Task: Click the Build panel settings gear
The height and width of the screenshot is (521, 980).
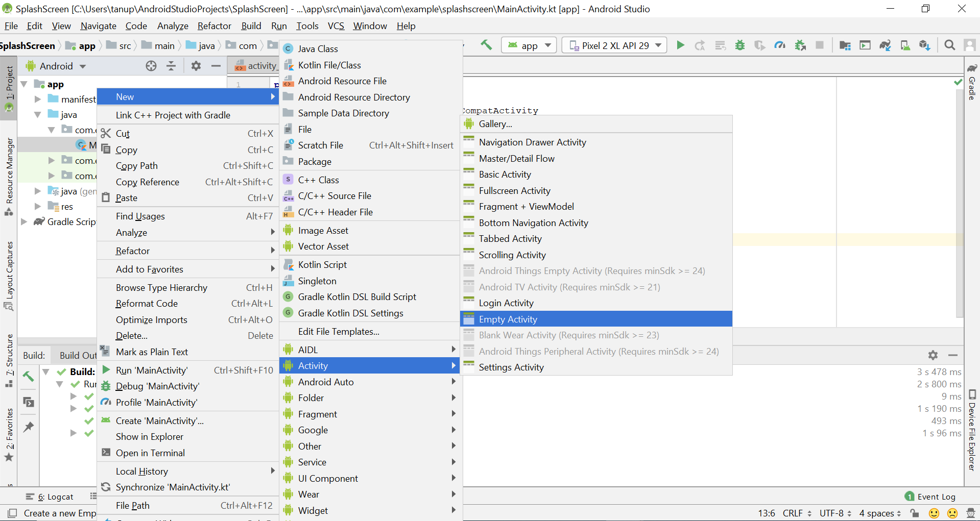Action: pos(933,355)
